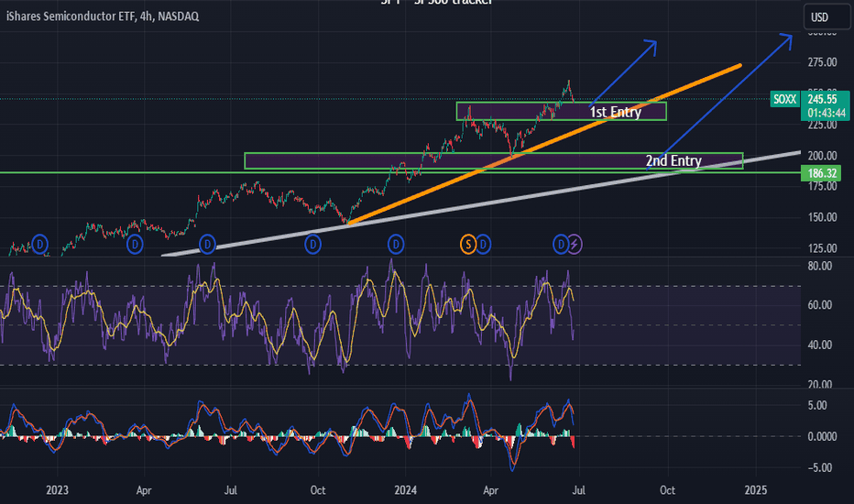Image resolution: width=854 pixels, height=504 pixels.
Task: Click the 40.00 RSI scale label
Action: [820, 345]
